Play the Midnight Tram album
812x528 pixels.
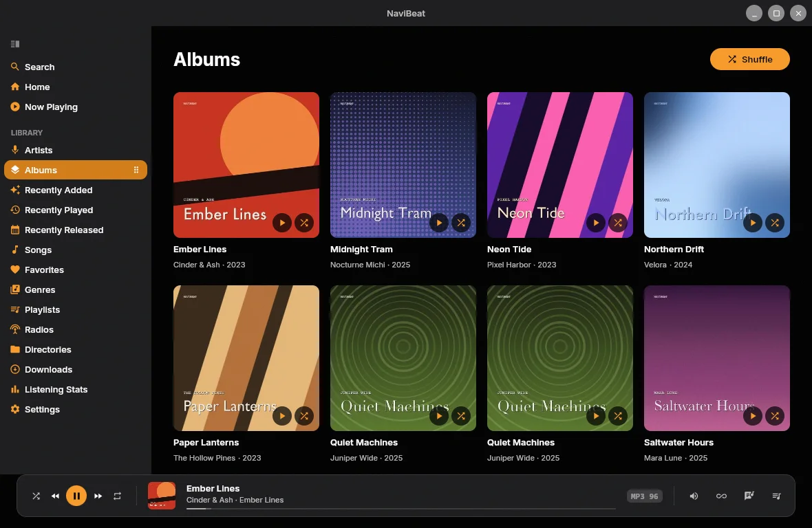point(438,223)
